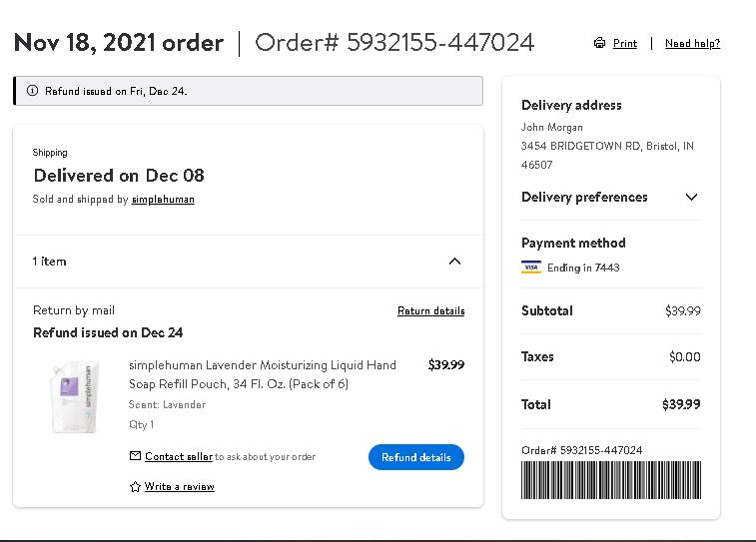Click the 1 item header label
This screenshot has height=542, width=756.
tap(49, 262)
